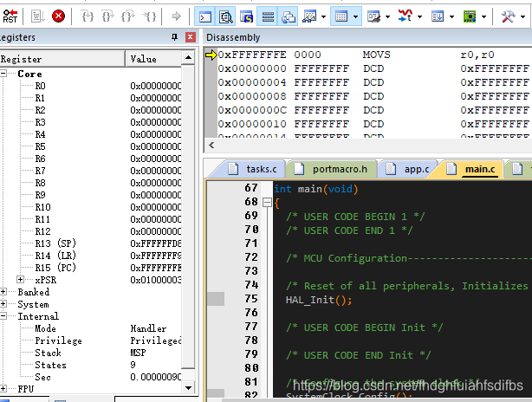532x402 pixels.
Task: Collapse the Internal register group
Action: tap(3, 316)
